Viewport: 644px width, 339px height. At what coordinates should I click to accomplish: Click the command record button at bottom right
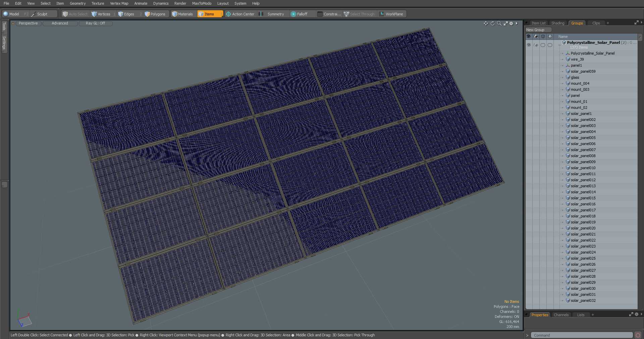[x=638, y=335]
